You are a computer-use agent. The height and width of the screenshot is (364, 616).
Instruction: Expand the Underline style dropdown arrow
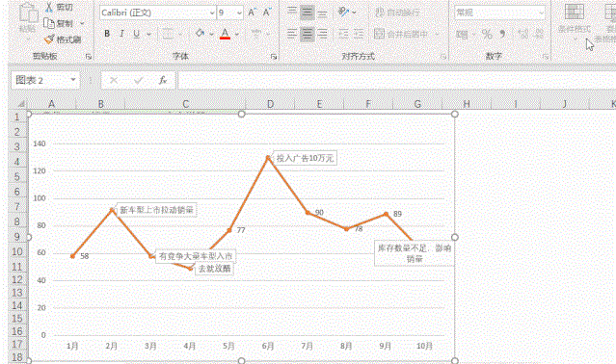[x=148, y=34]
